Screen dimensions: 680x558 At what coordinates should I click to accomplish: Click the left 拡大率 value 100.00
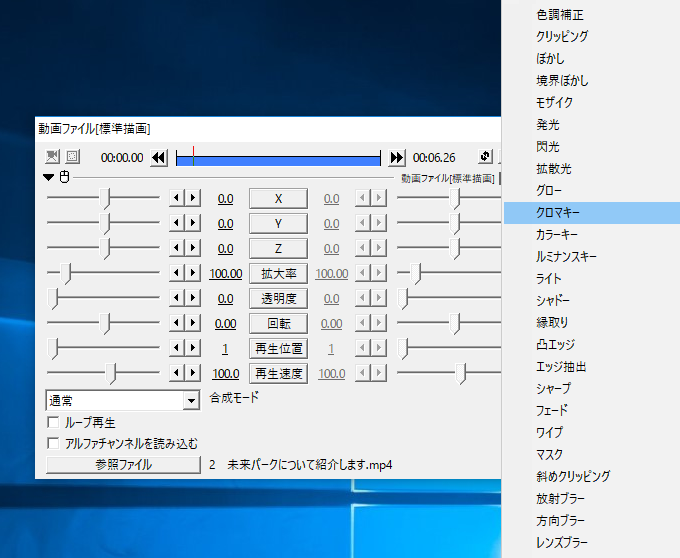pyautogui.click(x=226, y=274)
